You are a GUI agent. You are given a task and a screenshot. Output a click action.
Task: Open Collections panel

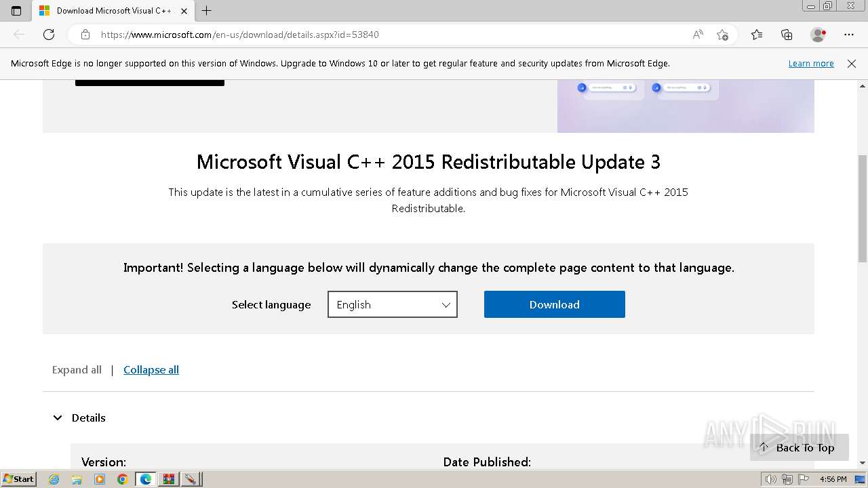click(x=787, y=35)
